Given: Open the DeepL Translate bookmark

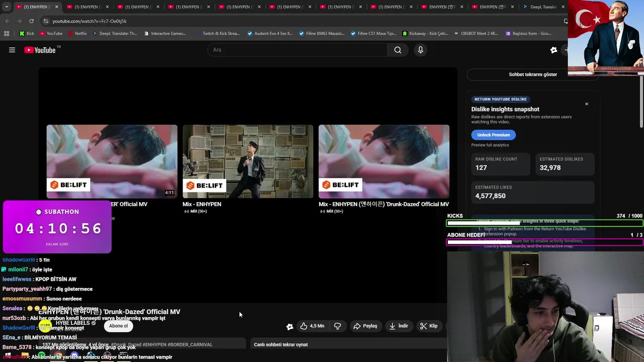Looking at the screenshot, I should 114,34.
